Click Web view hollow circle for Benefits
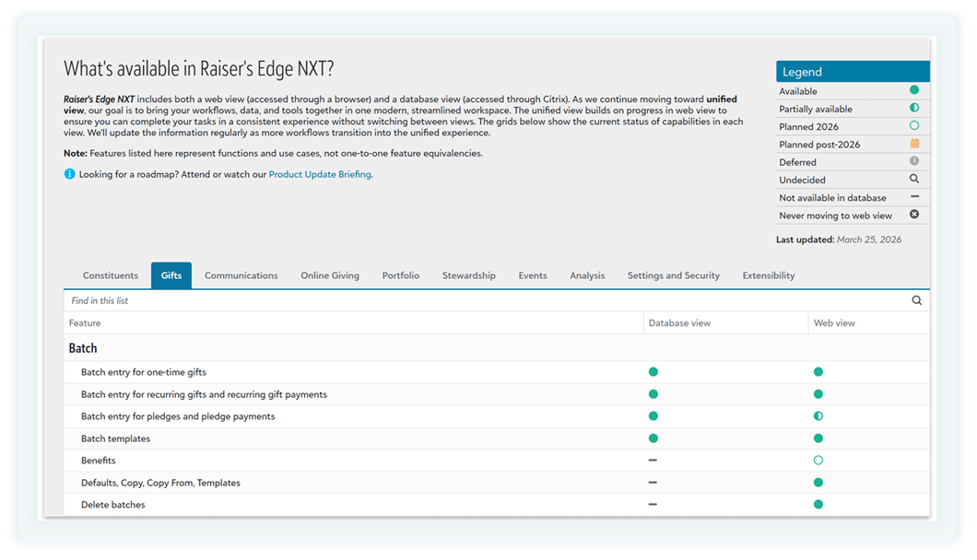This screenshot has width=977, height=560. coord(818,461)
